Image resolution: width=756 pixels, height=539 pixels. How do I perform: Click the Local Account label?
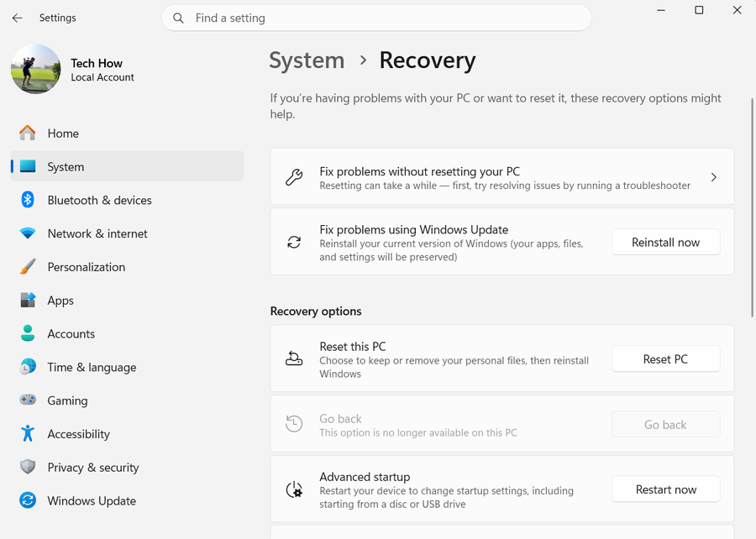click(x=102, y=77)
